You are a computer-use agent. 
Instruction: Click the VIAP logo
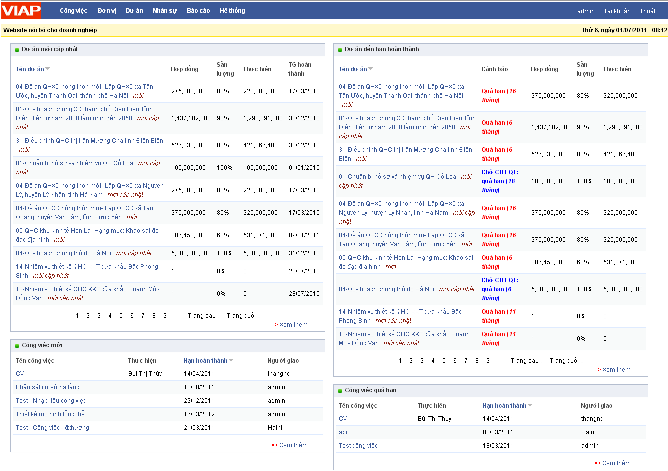coord(21,10)
